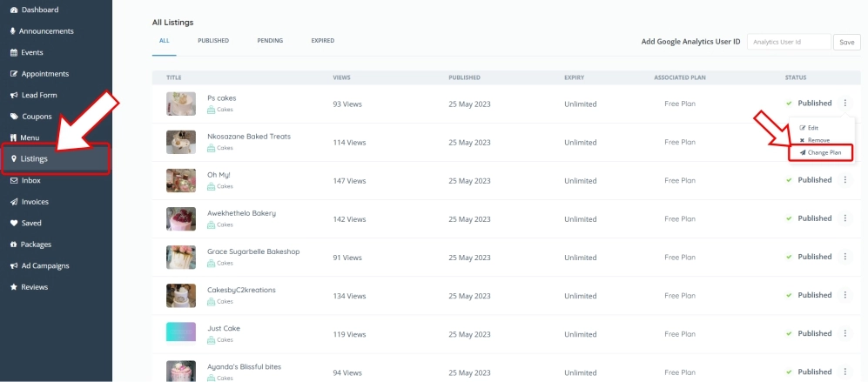
Task: Select Change Plan in context menu
Action: 820,152
